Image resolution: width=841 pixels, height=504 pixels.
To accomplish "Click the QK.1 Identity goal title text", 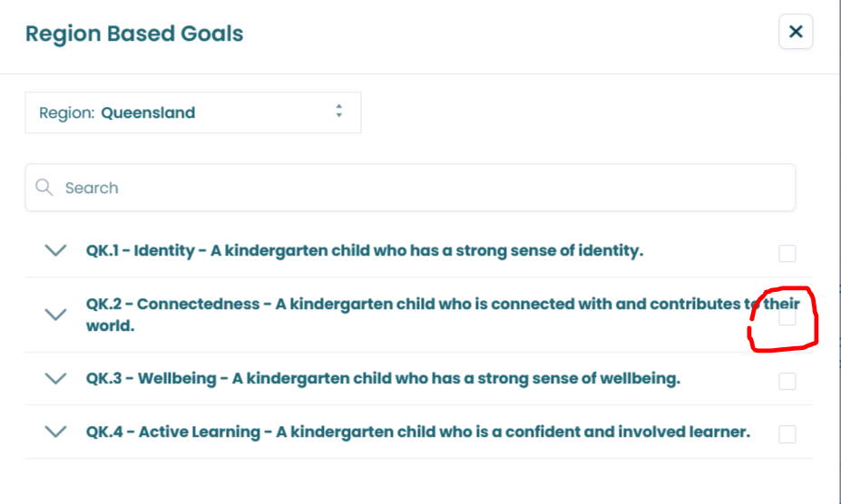I will [x=365, y=250].
